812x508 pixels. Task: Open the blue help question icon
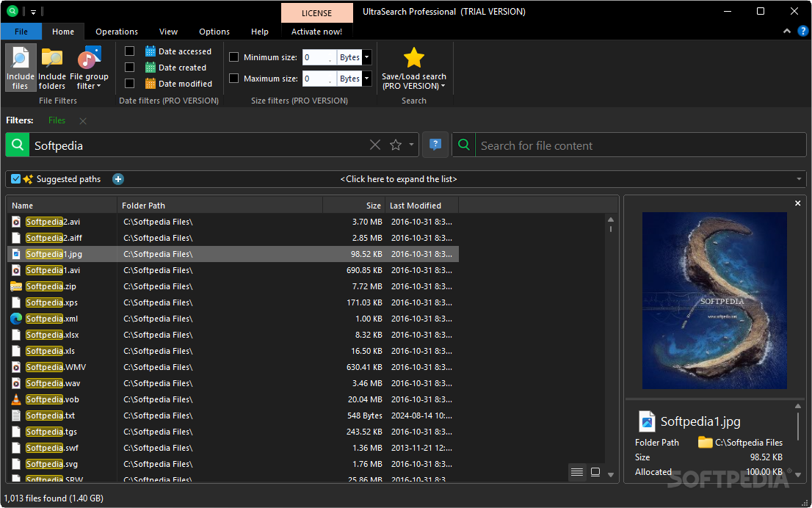coord(802,31)
